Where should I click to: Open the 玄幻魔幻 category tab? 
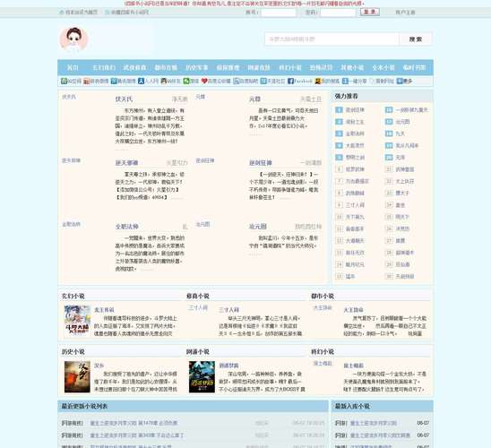coord(104,67)
